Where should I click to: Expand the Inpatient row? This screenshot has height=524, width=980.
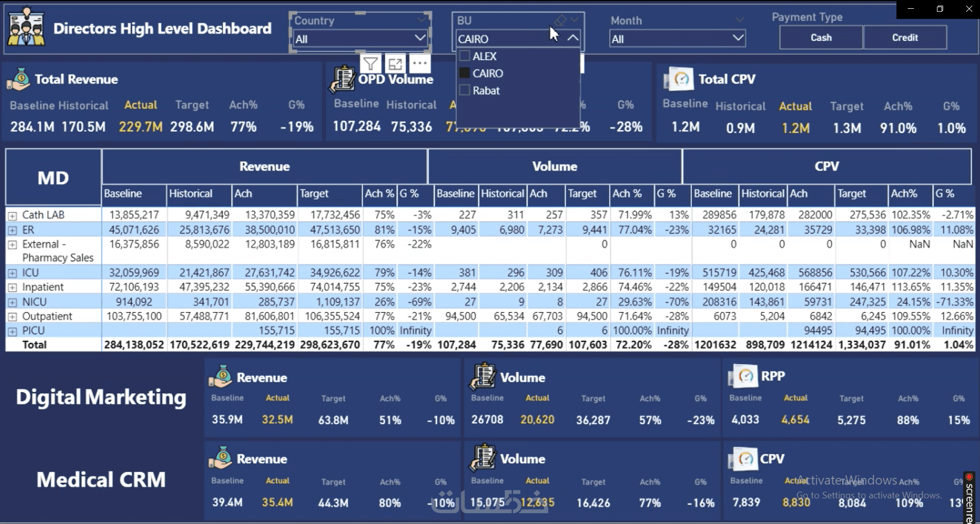[x=12, y=287]
